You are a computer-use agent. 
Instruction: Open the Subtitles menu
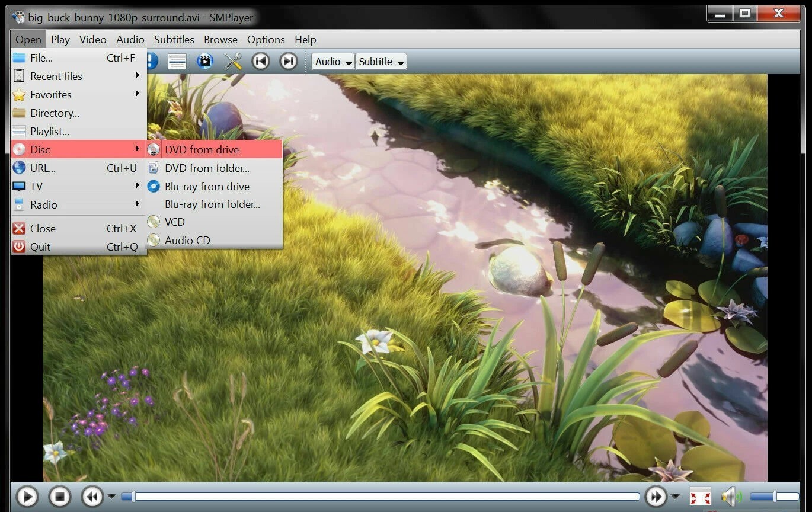(x=174, y=40)
